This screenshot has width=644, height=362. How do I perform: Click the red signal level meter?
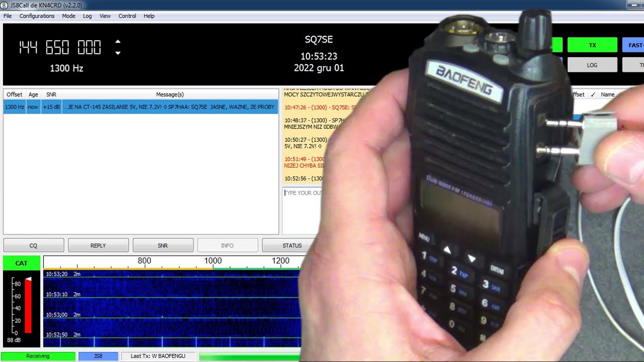pyautogui.click(x=28, y=306)
